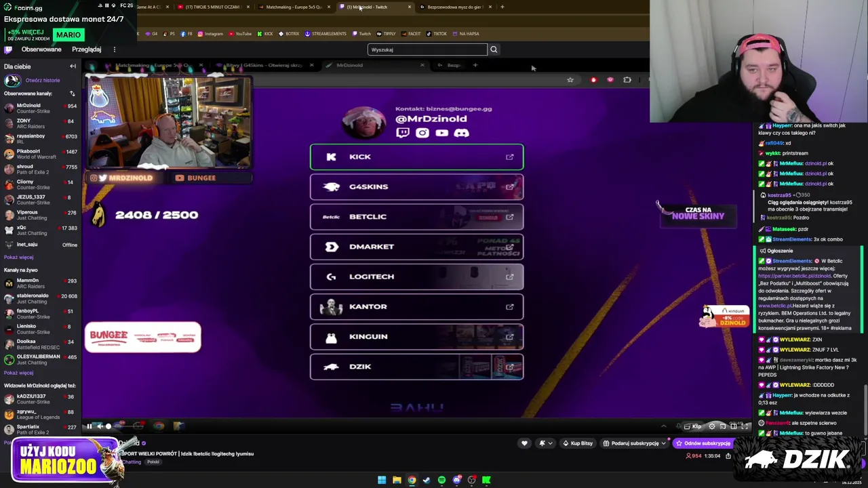Open the three-dot more menu
The width and height of the screenshot is (868, 488).
(x=115, y=49)
